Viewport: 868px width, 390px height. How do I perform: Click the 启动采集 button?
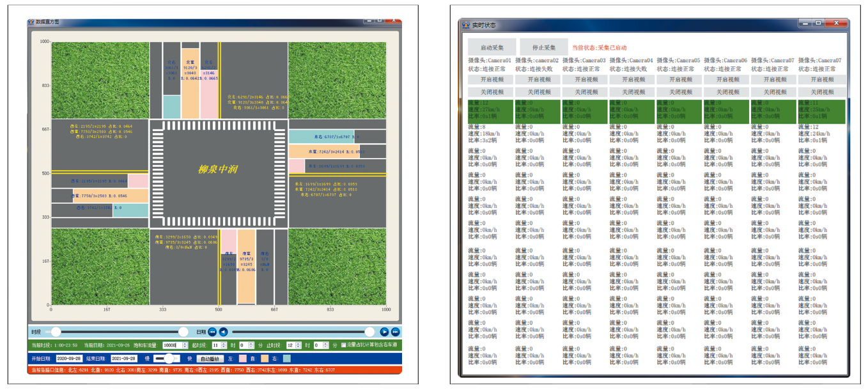492,47
